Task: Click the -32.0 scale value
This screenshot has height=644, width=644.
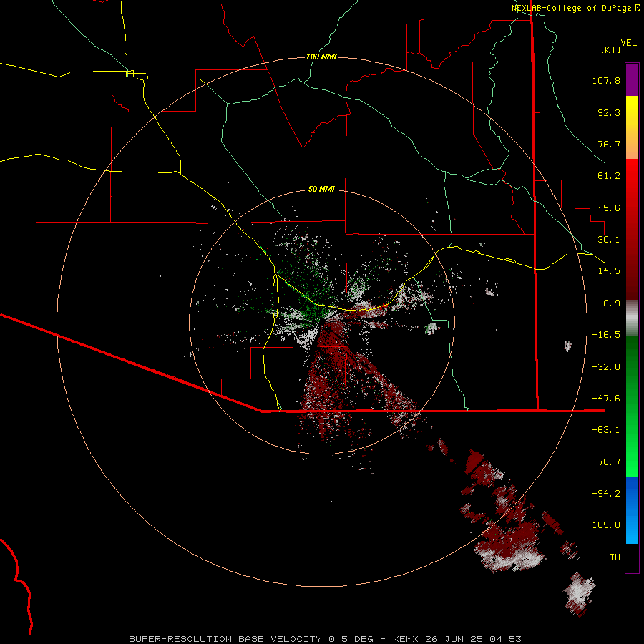Action: pos(606,367)
